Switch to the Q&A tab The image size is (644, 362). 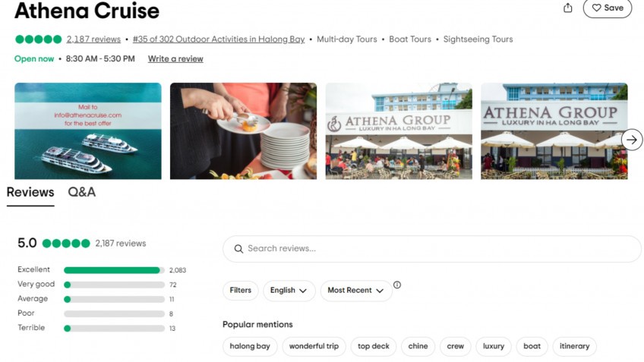click(x=82, y=192)
